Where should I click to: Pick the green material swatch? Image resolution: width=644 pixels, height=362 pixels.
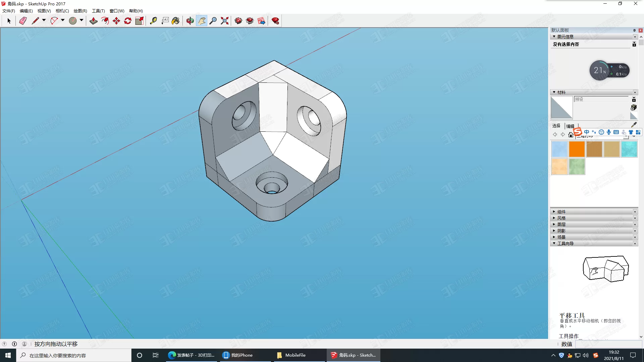pos(577,167)
